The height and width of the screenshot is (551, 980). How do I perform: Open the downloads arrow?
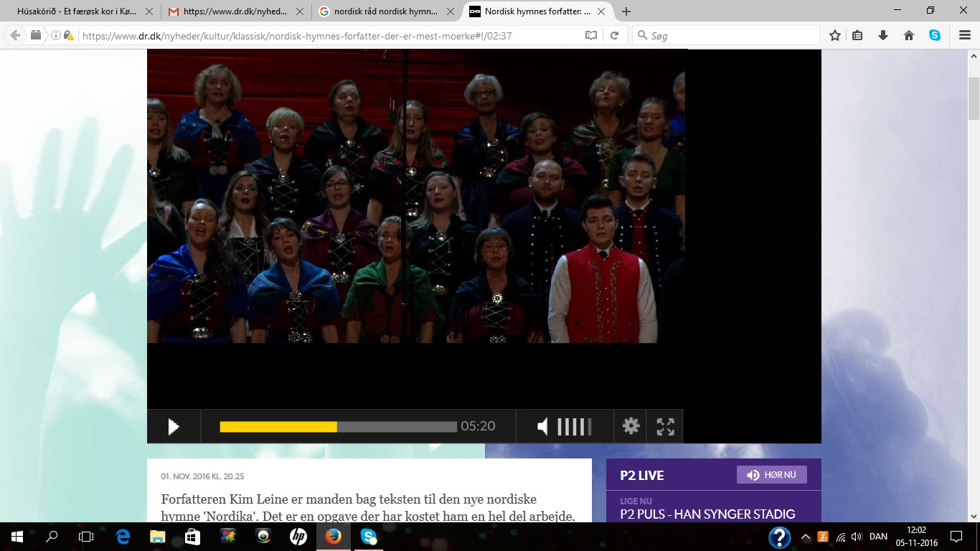(883, 35)
